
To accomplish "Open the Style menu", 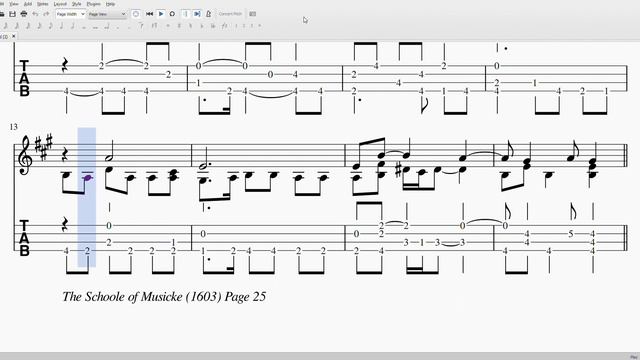I will (x=76, y=4).
